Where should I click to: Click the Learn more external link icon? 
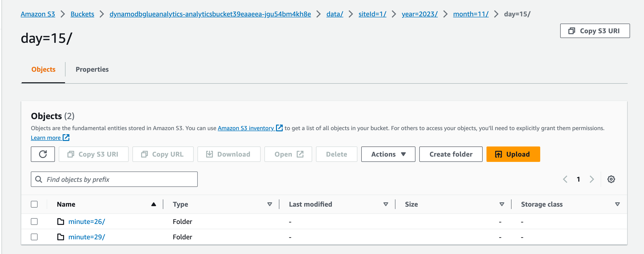66,137
